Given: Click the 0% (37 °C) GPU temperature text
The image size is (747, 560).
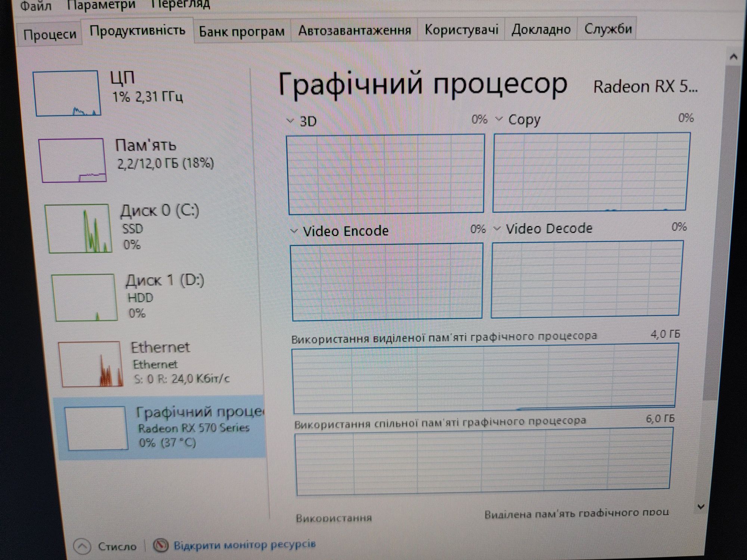Looking at the screenshot, I should point(167,443).
